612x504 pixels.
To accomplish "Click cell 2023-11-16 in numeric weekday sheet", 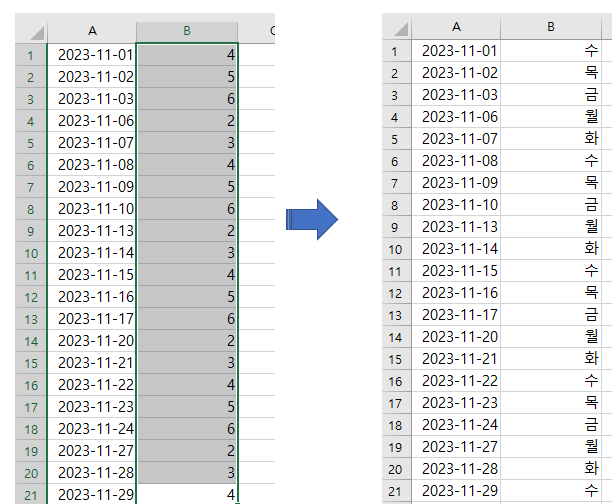I will (92, 297).
